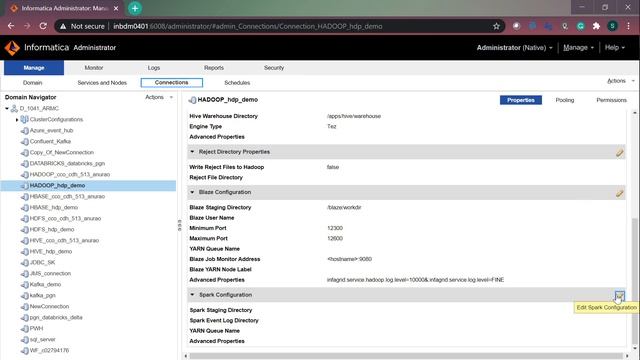Bookmark this page with the star icon
The height and width of the screenshot is (360, 640).
[496, 26]
